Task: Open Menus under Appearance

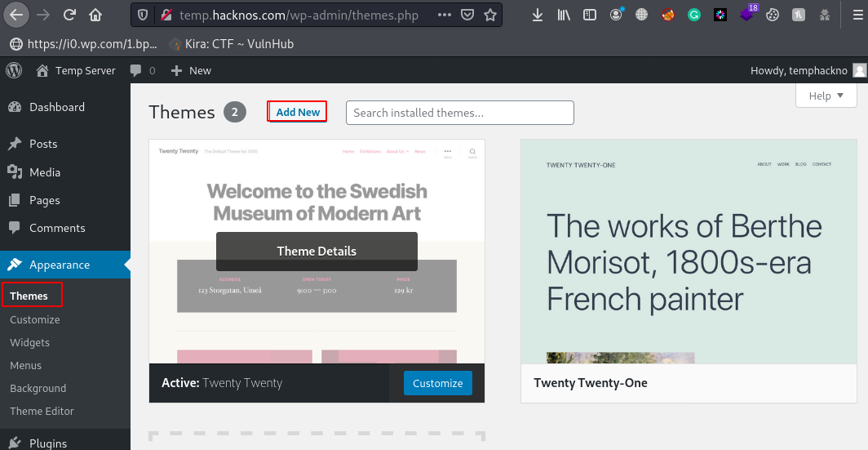Action: (25, 365)
